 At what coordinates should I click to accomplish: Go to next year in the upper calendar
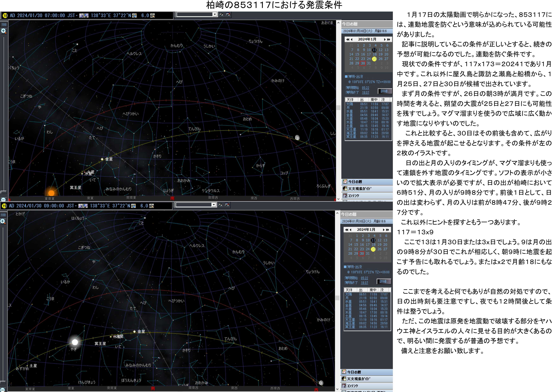pyautogui.click(x=389, y=40)
